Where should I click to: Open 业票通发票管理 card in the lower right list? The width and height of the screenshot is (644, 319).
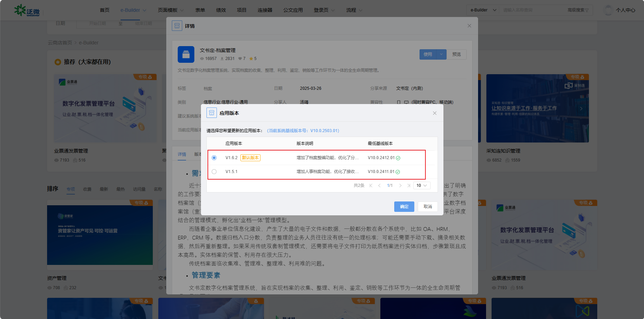point(544,235)
